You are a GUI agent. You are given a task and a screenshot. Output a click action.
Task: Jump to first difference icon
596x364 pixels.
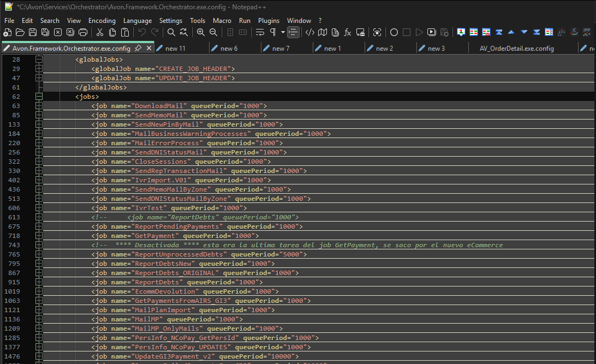pyautogui.click(x=499, y=32)
